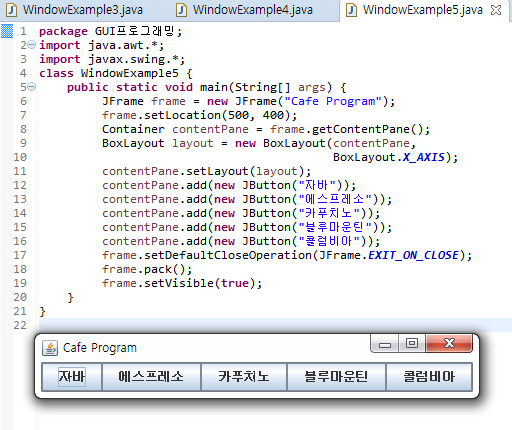Close the WindowExample5.java editor tab
This screenshot has height=430, width=512.
point(496,10)
